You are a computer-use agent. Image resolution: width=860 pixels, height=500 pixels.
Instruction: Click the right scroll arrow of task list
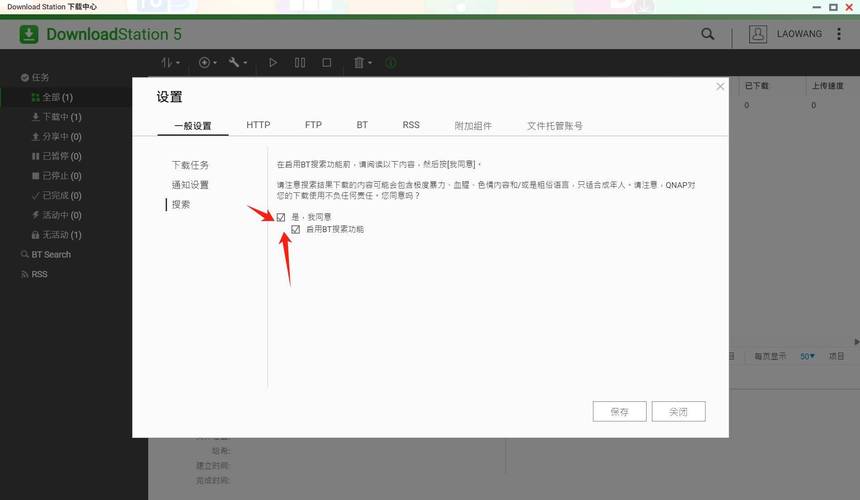(856, 342)
